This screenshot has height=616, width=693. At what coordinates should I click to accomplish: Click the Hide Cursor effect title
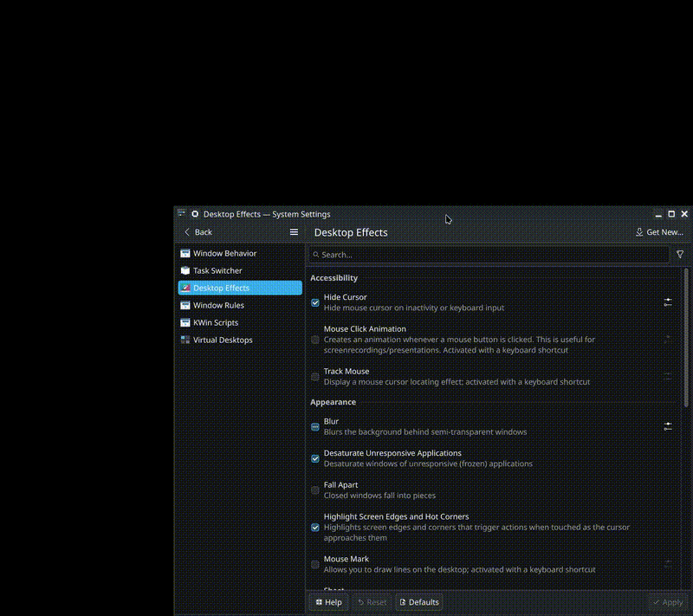pyautogui.click(x=345, y=297)
